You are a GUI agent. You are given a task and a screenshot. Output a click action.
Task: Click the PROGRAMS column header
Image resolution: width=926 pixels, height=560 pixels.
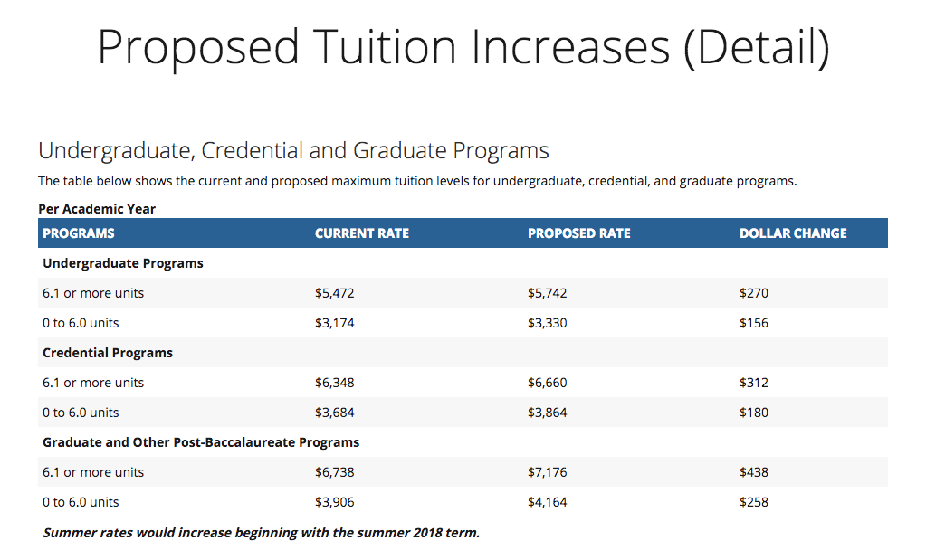point(79,233)
